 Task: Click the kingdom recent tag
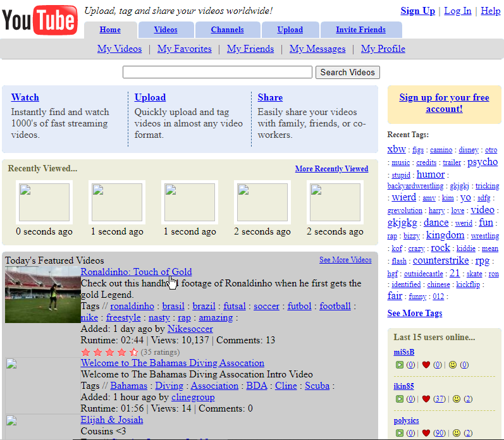tap(445, 235)
